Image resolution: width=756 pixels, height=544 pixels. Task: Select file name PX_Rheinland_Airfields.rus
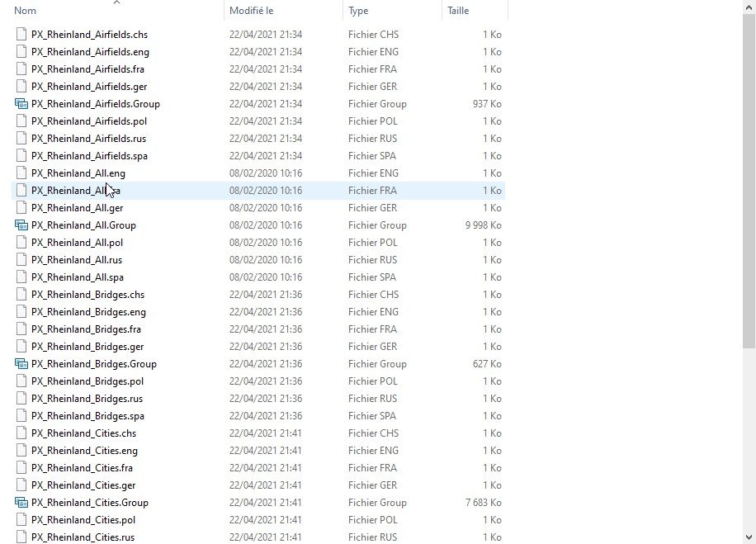pyautogui.click(x=88, y=139)
